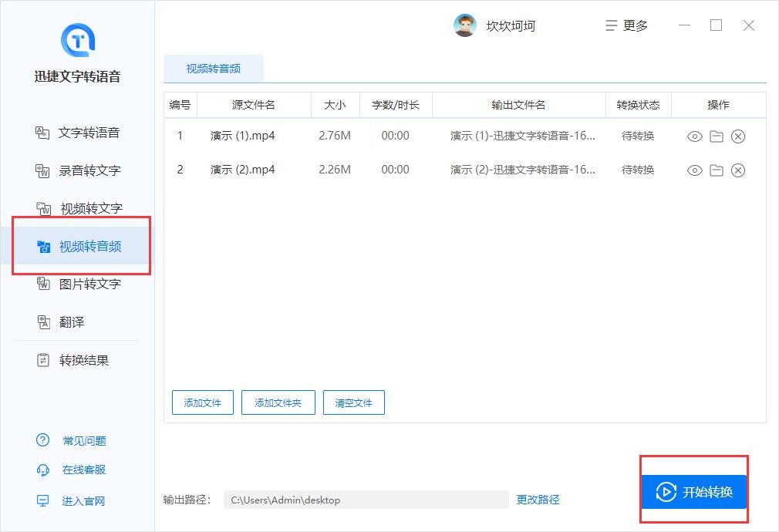Click the 添加文件 button

pos(202,402)
